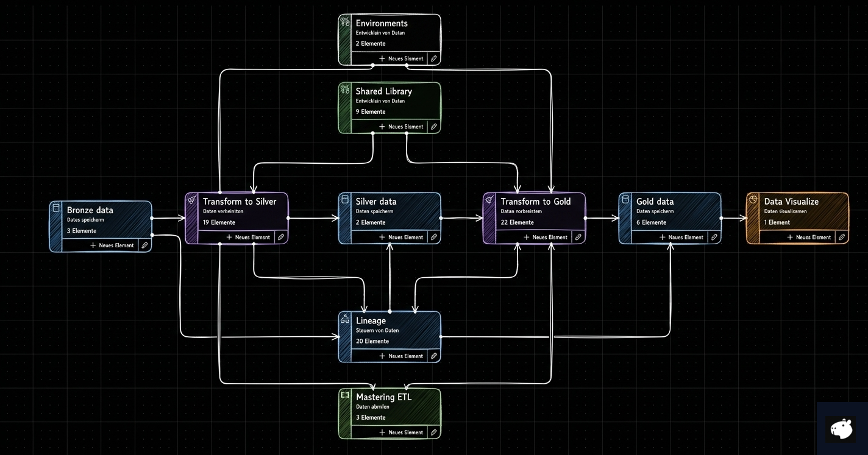The image size is (868, 455).
Task: Click the Mastering ETL card type icon
Action: 345,395
